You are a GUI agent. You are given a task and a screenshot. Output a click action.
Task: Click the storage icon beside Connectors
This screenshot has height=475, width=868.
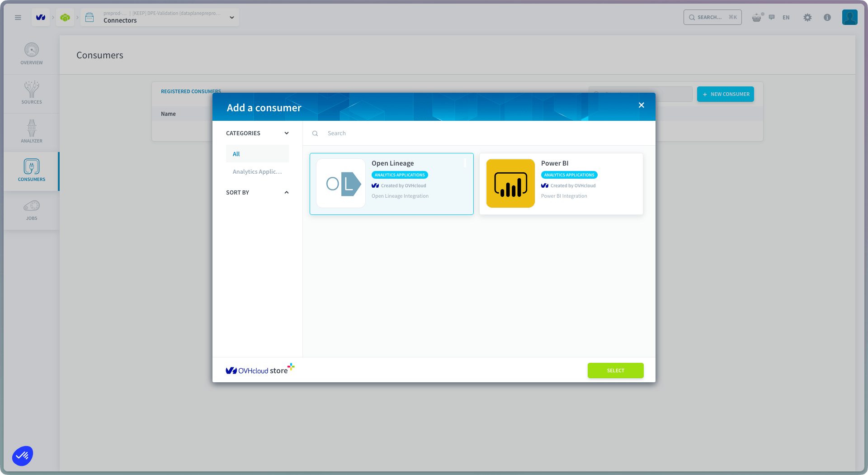click(90, 18)
